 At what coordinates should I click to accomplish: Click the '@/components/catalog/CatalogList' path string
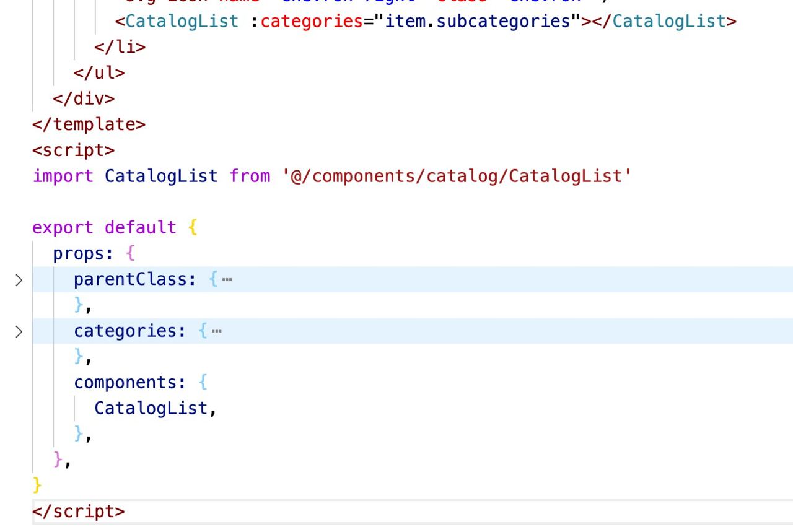pos(456,176)
